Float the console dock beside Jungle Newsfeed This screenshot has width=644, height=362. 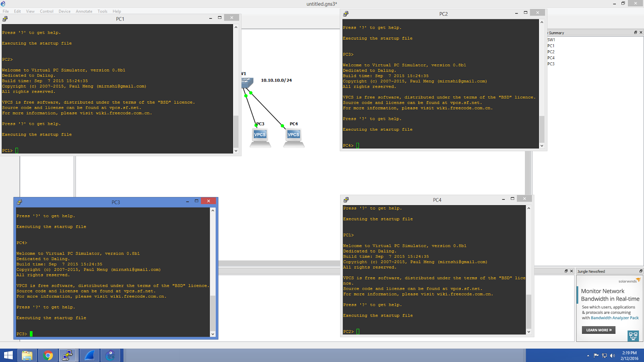tap(566, 271)
